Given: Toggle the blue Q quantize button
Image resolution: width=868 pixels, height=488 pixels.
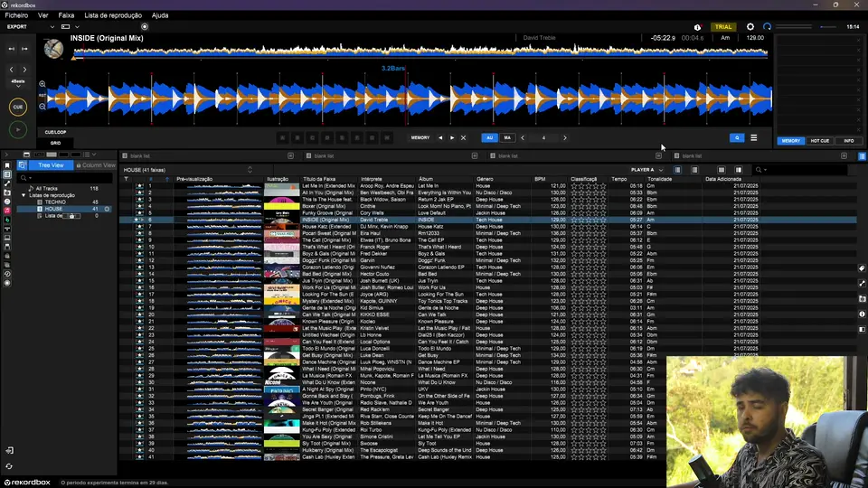Looking at the screenshot, I should (x=737, y=137).
